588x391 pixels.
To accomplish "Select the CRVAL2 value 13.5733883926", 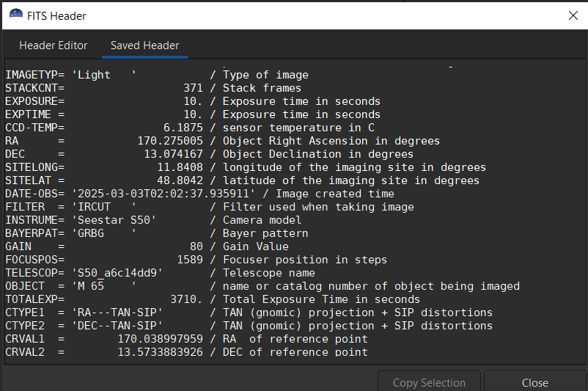I will [x=160, y=352].
